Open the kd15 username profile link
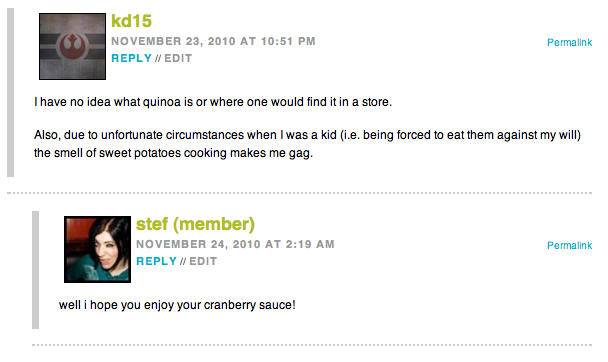The height and width of the screenshot is (362, 608). point(131,21)
